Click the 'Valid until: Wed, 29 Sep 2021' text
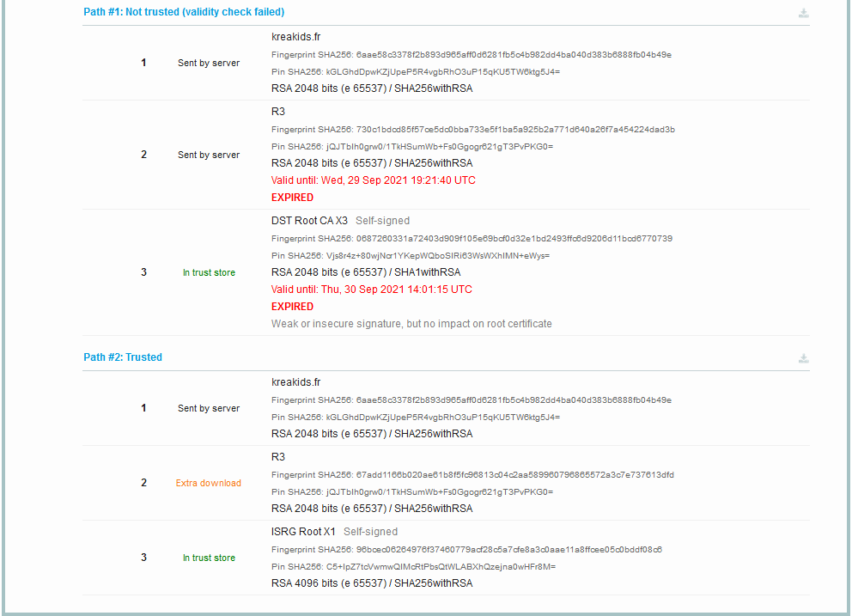Viewport: 852px width, 616px height. click(x=373, y=180)
